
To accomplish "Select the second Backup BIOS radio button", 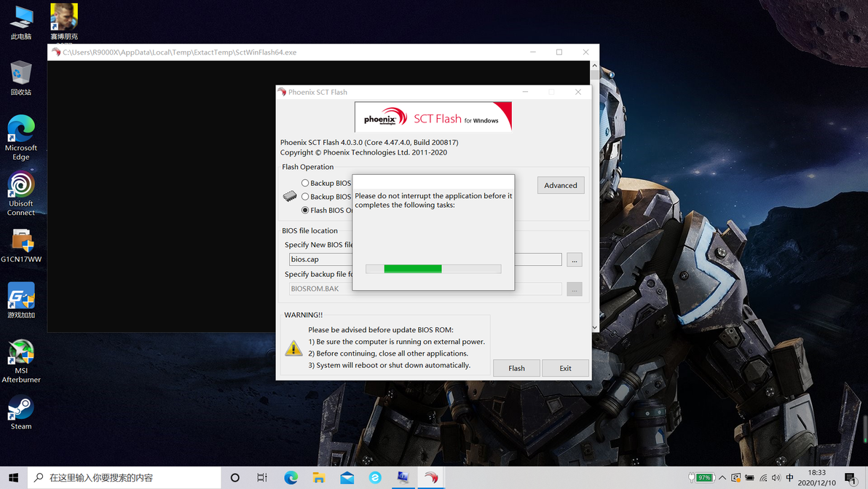I will tap(305, 197).
